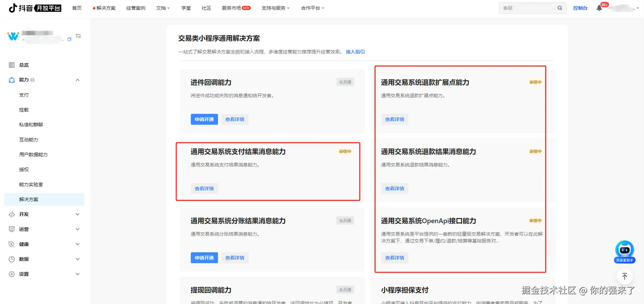Click 查看详情 for 通用交易系统退款扩展点能力
This screenshot has height=304, width=644.
click(x=395, y=119)
